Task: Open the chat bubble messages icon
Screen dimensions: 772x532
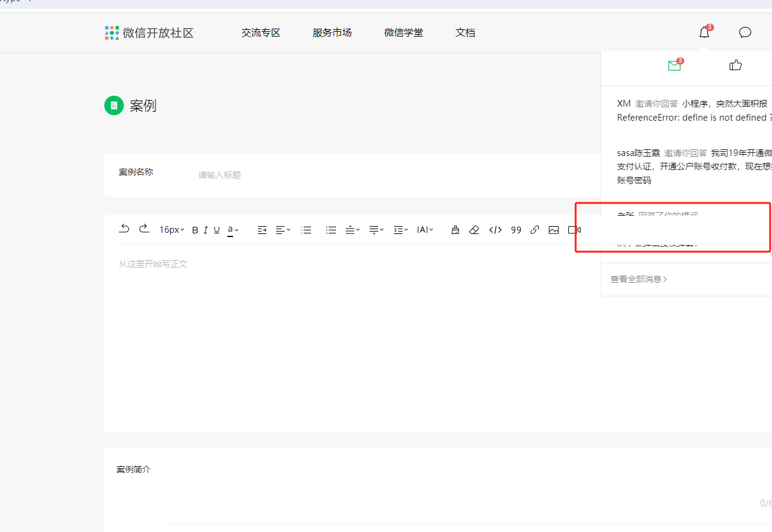Action: 745,32
